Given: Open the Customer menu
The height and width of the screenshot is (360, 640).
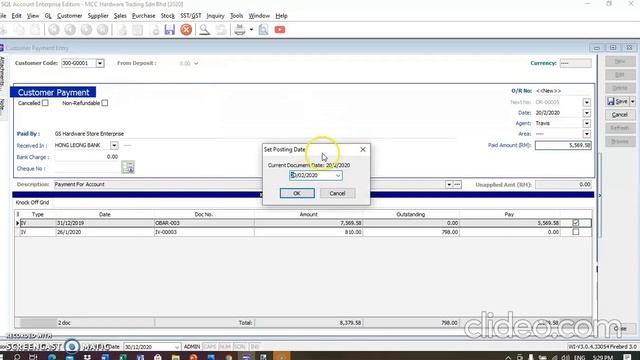Looking at the screenshot, I should tap(69, 16).
